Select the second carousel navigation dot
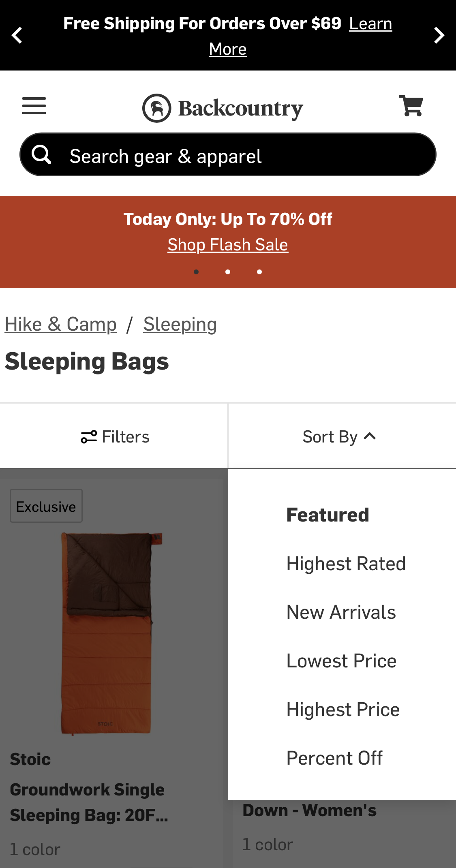 [228, 272]
